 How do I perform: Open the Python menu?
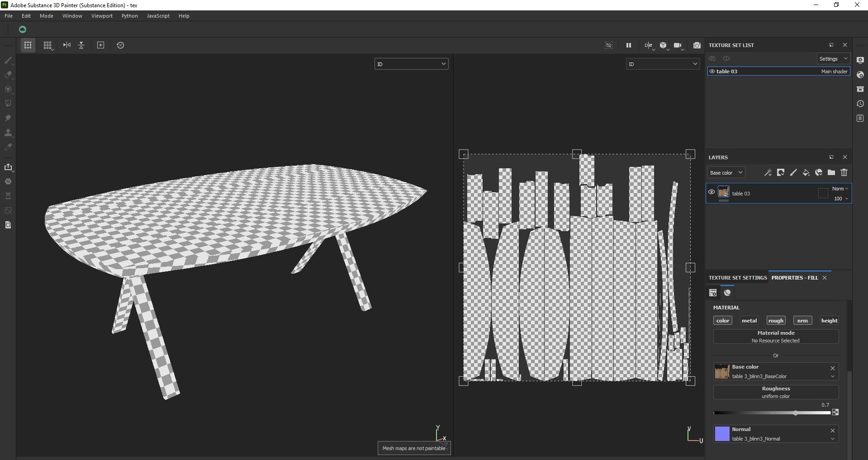point(130,16)
